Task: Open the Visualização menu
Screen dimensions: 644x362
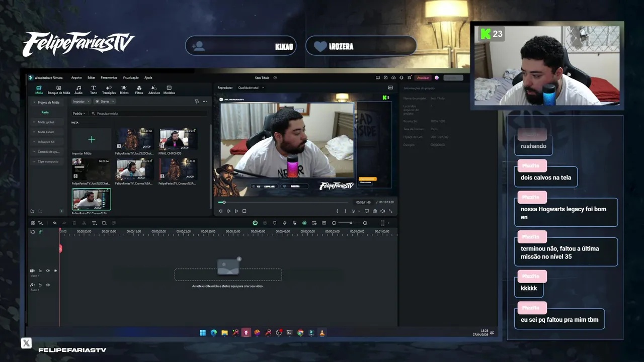Action: point(130,78)
